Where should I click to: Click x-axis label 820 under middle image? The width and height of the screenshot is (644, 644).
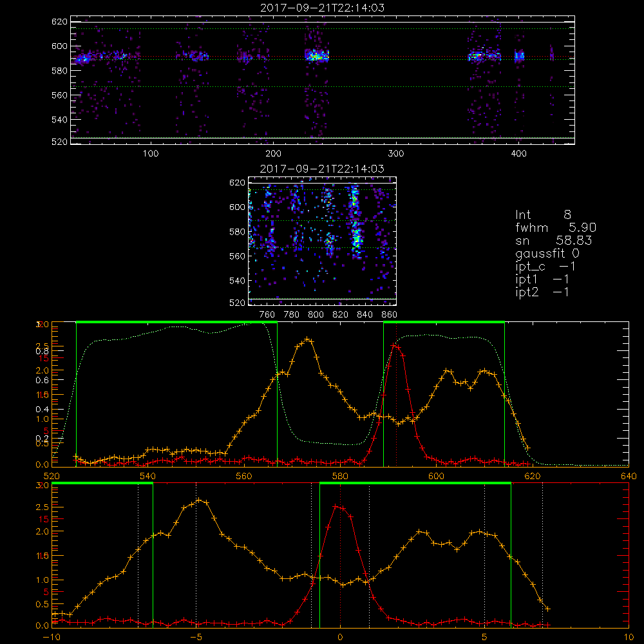[341, 315]
